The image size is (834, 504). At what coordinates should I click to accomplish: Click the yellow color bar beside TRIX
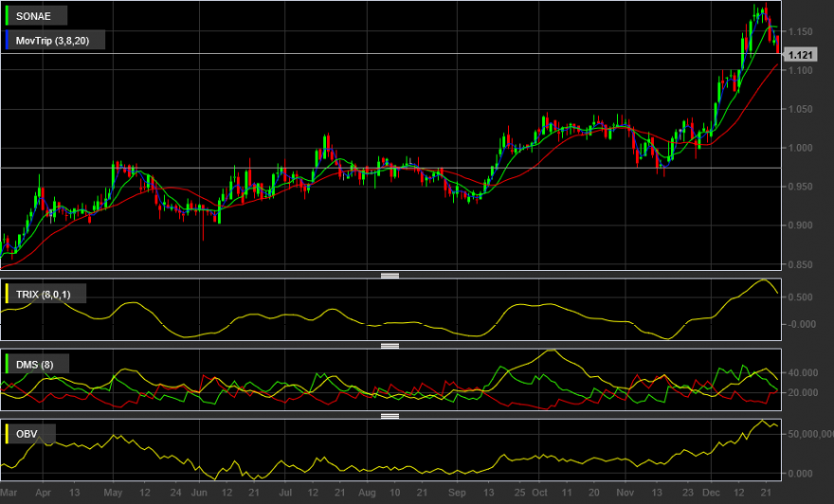[x=7, y=294]
